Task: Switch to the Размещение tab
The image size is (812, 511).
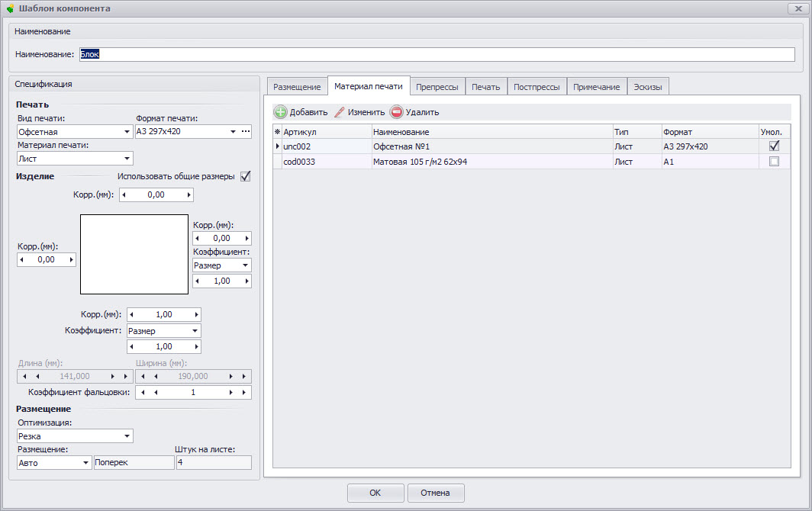Action: click(298, 87)
